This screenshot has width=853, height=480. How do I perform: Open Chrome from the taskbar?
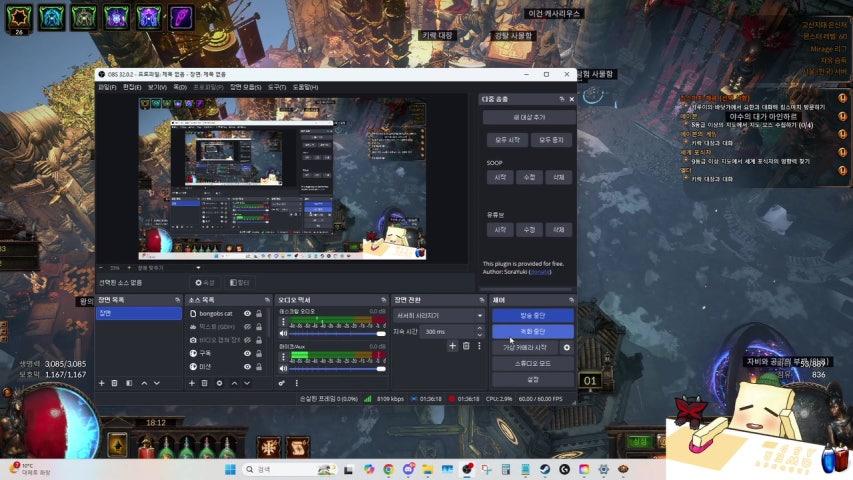point(388,469)
